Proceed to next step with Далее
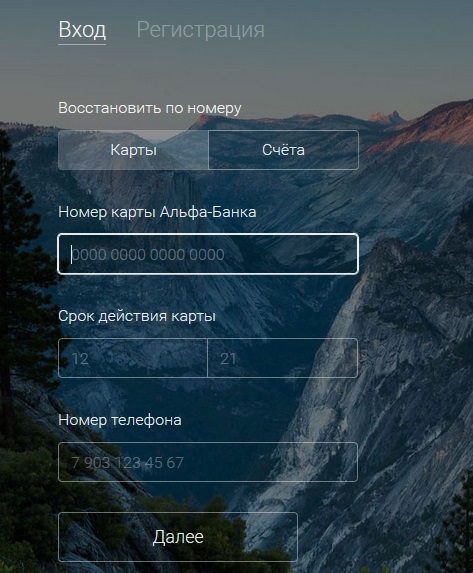Screen dimensions: 473x573 (x=178, y=537)
